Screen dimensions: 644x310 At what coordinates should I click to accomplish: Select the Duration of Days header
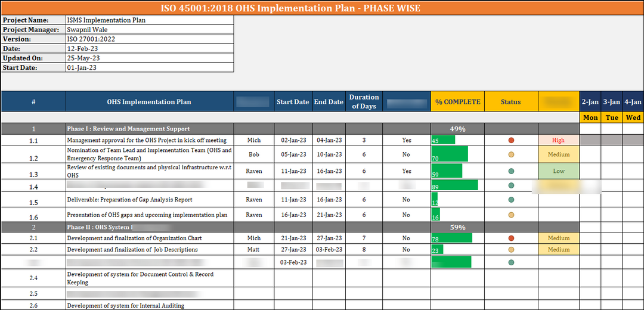pos(364,102)
